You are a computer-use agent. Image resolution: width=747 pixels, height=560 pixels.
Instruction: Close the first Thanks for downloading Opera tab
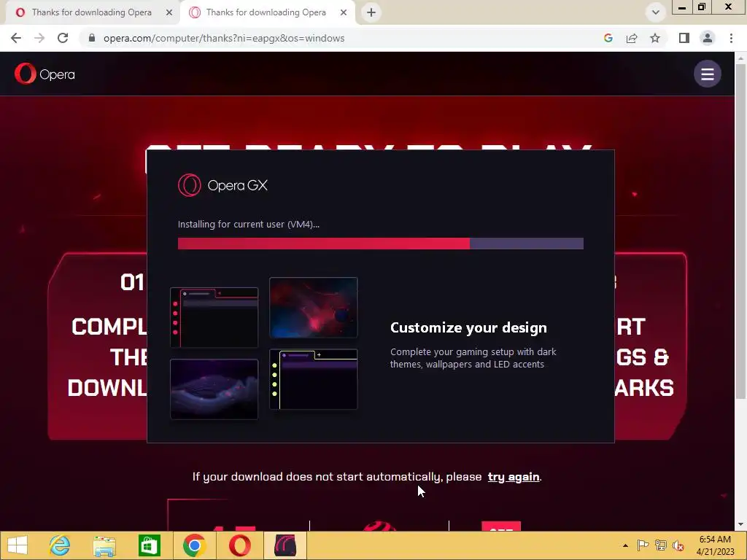click(169, 12)
